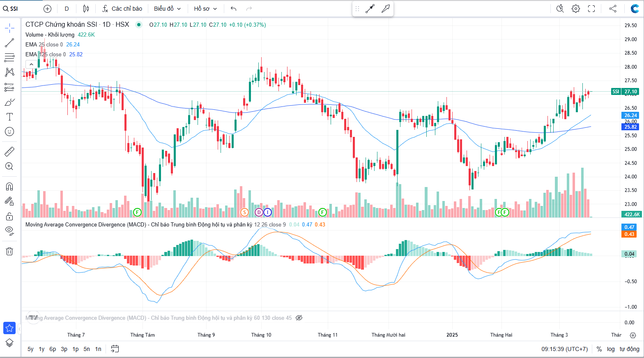This screenshot has width=644, height=358.
Task: Toggle the green market status dot
Action: [139, 25]
